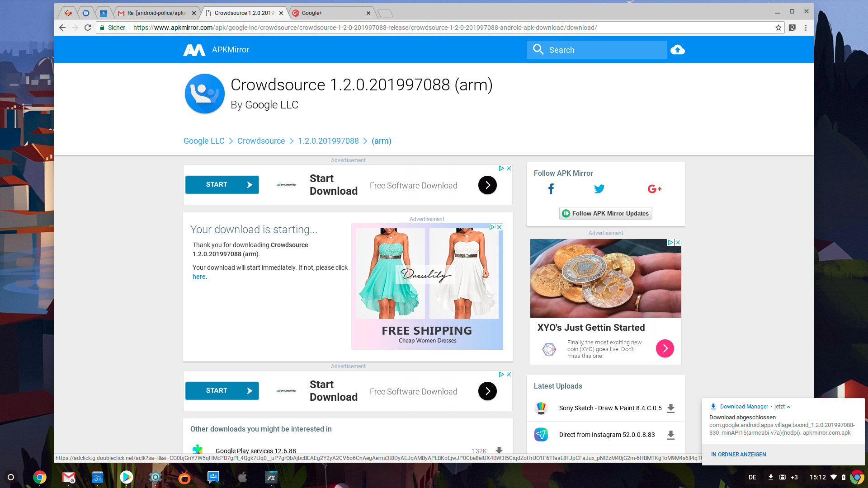Viewport: 868px width, 488px height.
Task: Open Google Calendar from the shelf
Action: click(x=98, y=477)
